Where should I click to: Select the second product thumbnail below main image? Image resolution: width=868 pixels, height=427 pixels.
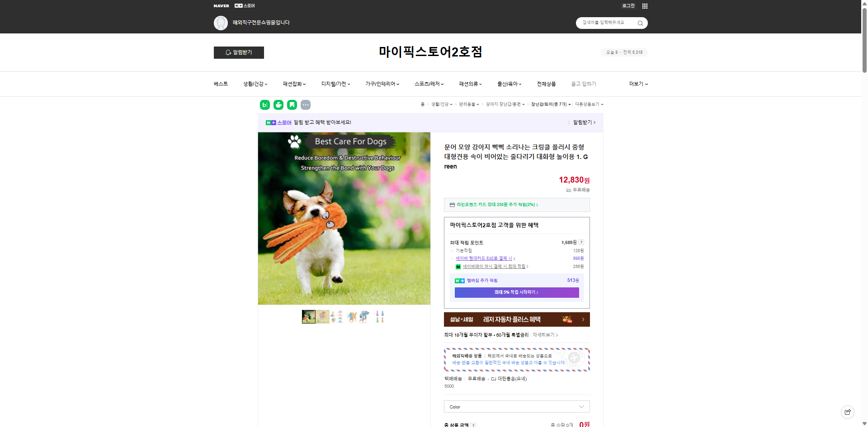[x=323, y=317]
